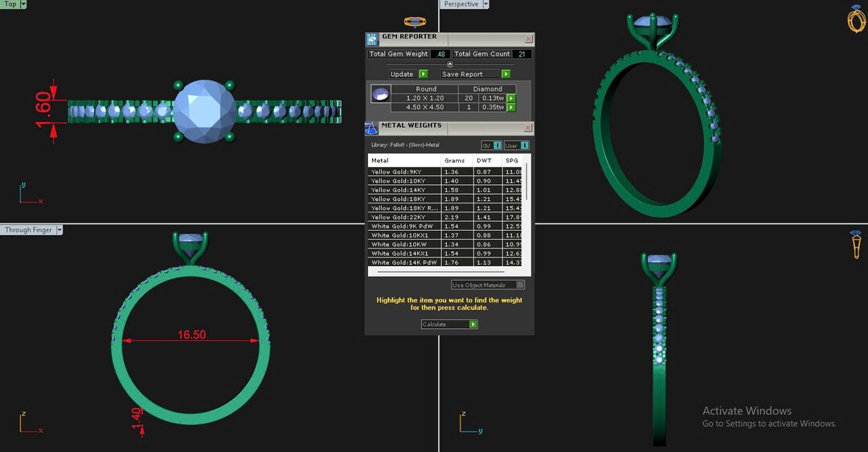Select the Yellow Gold:10KY row
Viewport: 868px width, 452px height.
click(x=445, y=181)
